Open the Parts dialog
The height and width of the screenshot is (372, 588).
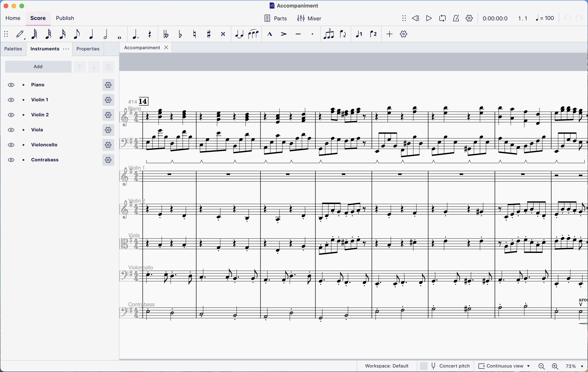275,18
